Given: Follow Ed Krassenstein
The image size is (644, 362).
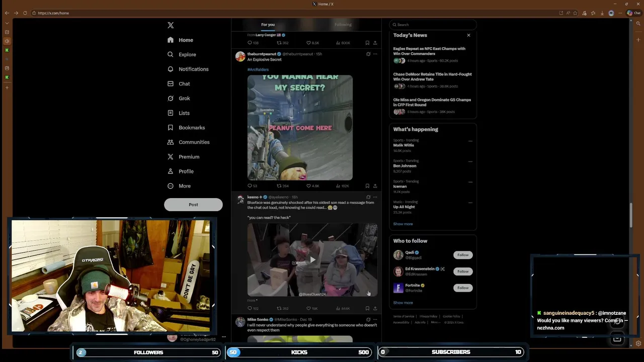Looking at the screenshot, I should point(463,271).
